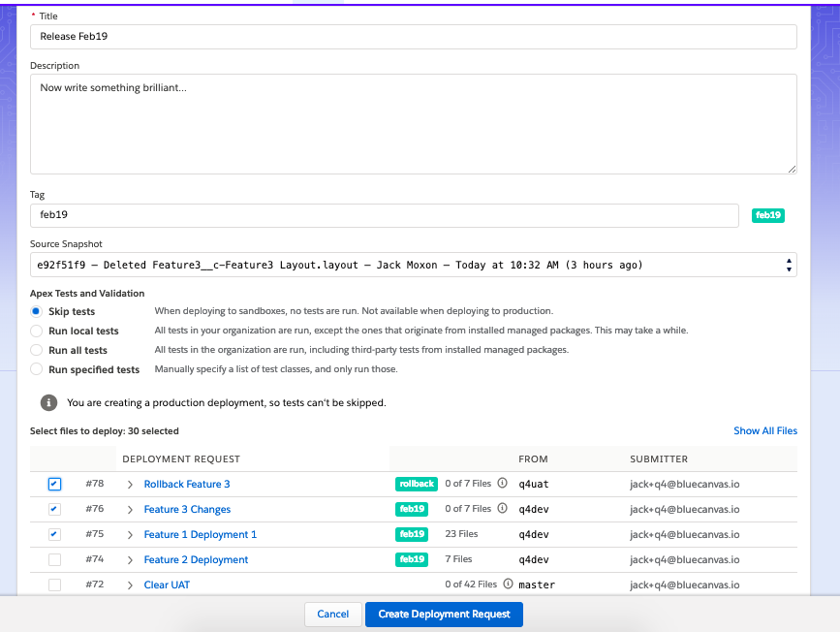Click the feb19 badge on Feature 2 Deployment row
Viewport: 840px width, 632px height.
(x=412, y=559)
